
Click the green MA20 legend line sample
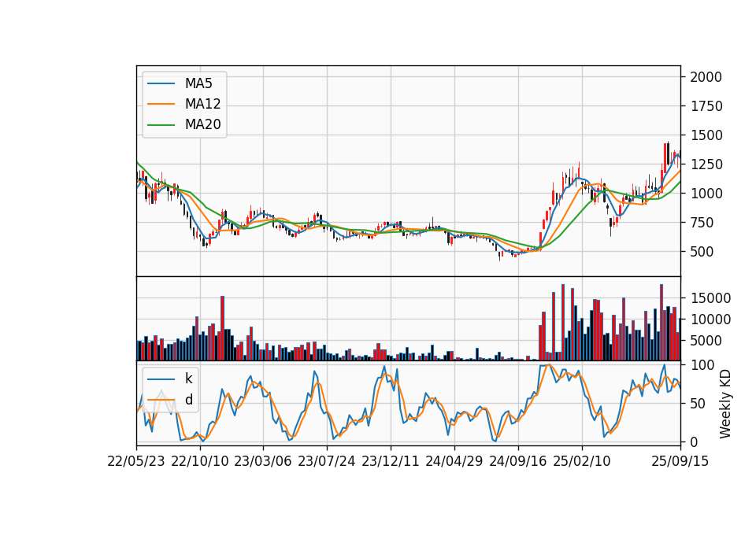pos(161,124)
